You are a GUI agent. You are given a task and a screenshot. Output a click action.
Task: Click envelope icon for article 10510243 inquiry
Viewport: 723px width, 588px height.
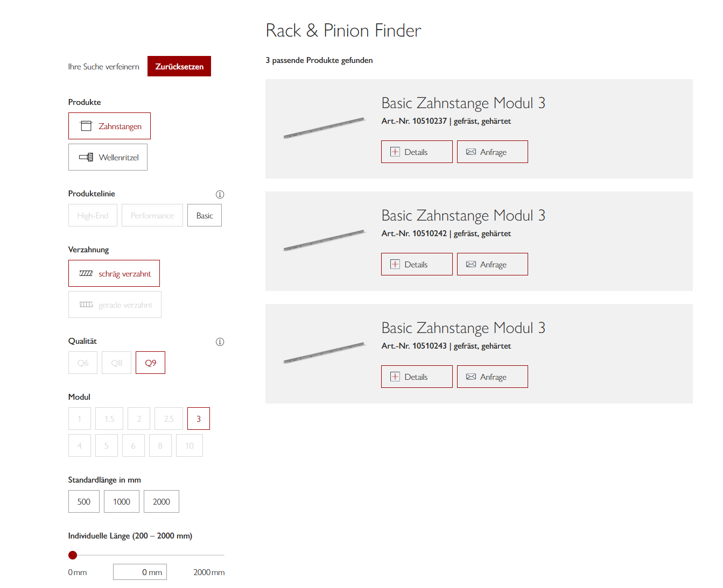[x=471, y=377]
